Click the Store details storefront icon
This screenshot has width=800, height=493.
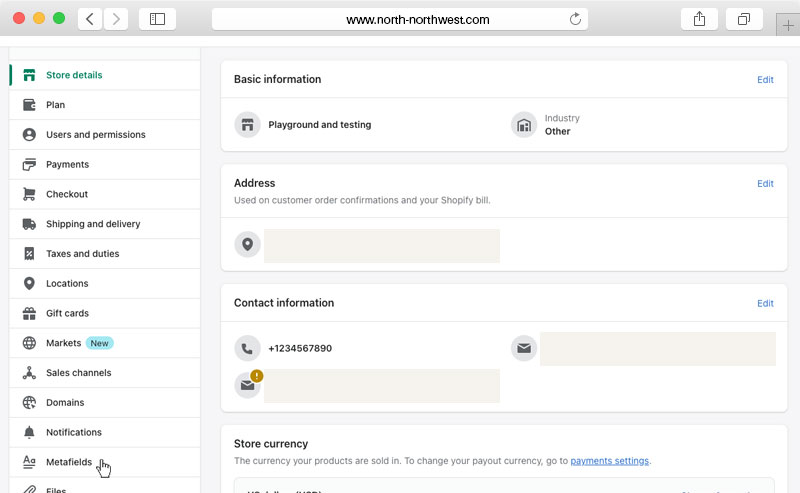(x=29, y=75)
